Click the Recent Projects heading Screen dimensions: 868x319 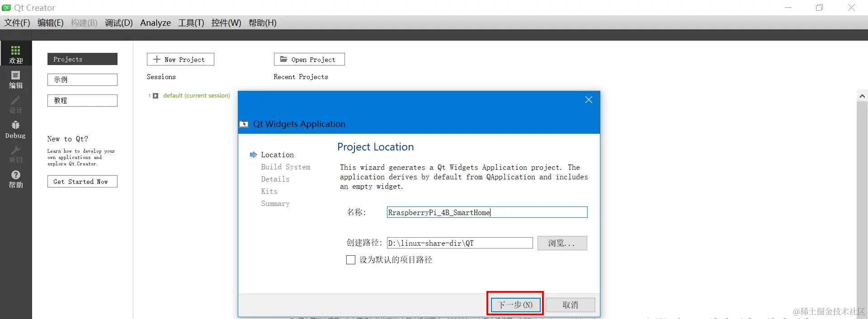[301, 77]
